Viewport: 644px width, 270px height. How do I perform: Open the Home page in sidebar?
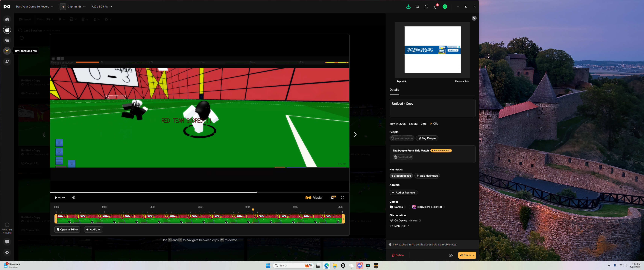pyautogui.click(x=7, y=19)
